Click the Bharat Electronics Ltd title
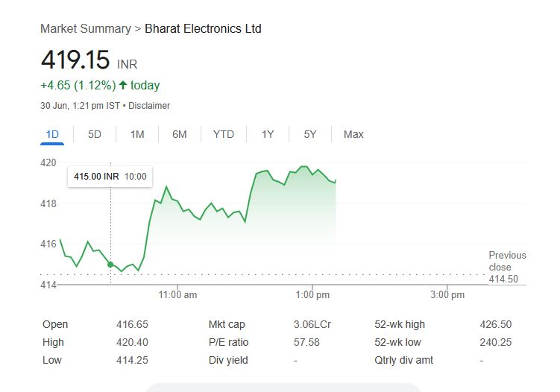 pos(203,29)
